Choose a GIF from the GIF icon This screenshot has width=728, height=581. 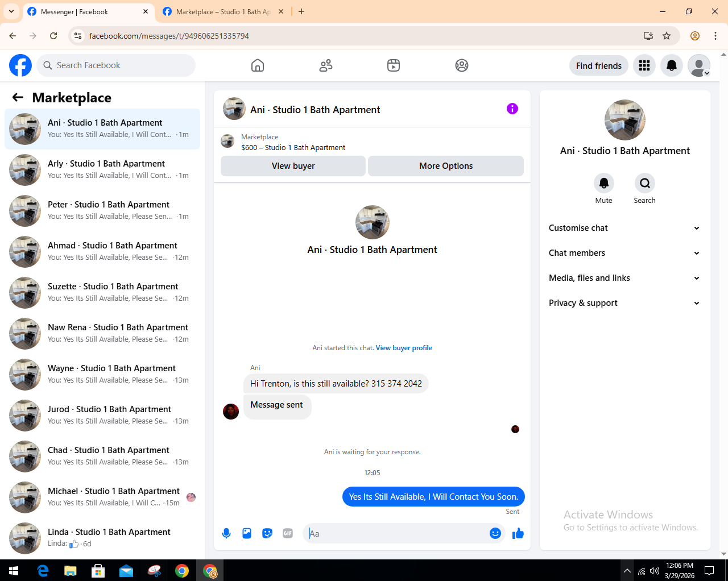click(x=288, y=533)
